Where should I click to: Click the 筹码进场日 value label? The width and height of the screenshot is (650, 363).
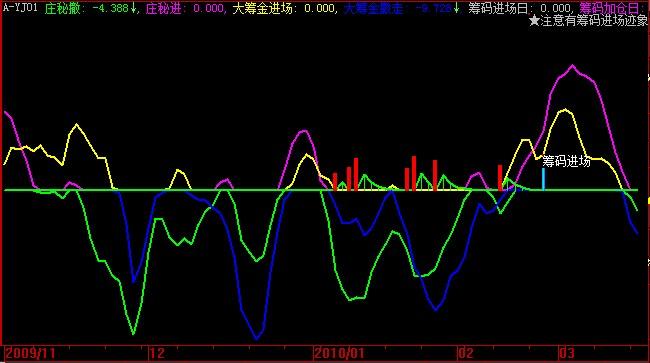(x=521, y=8)
